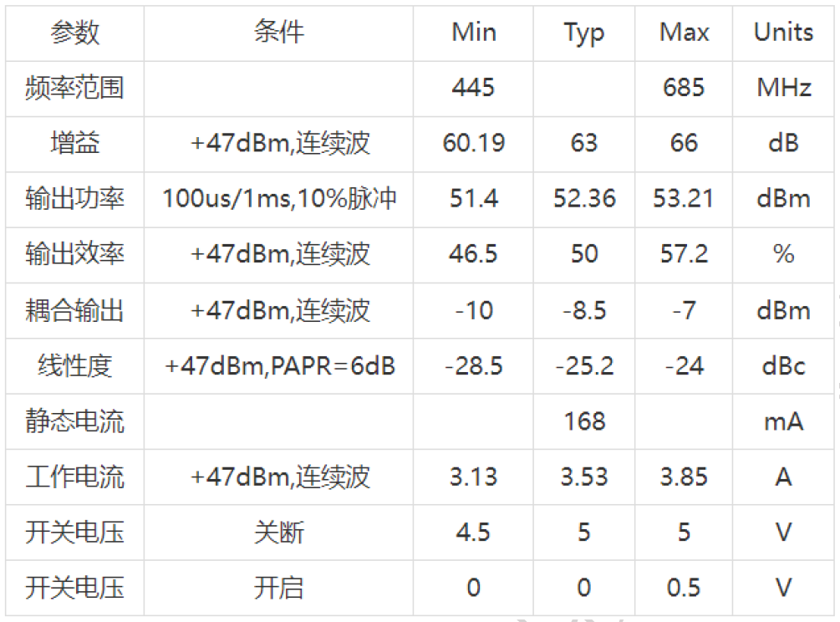This screenshot has width=840, height=622.
Task: Click the 耦合输出 row label
Action: 75,311
